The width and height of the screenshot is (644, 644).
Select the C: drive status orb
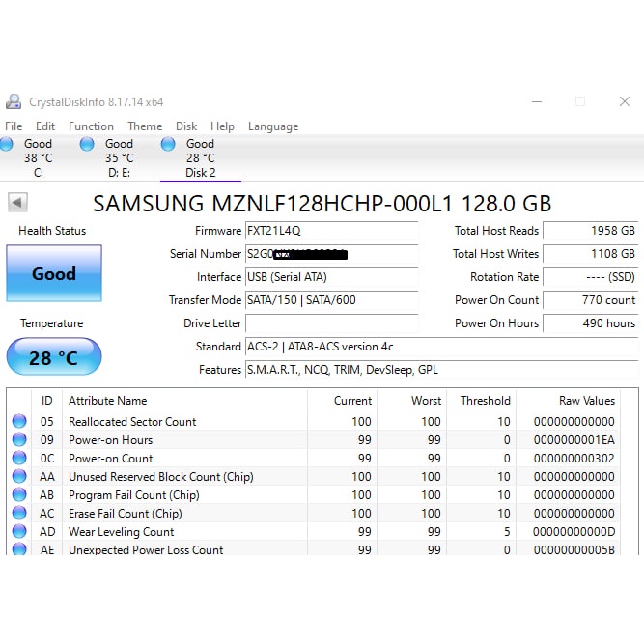tap(8, 145)
